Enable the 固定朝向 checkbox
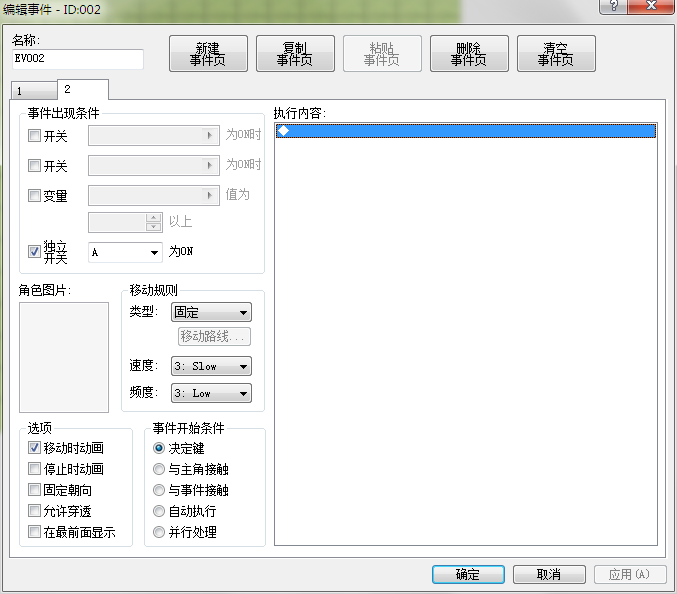Viewport: 677px width, 594px height. [x=34, y=490]
